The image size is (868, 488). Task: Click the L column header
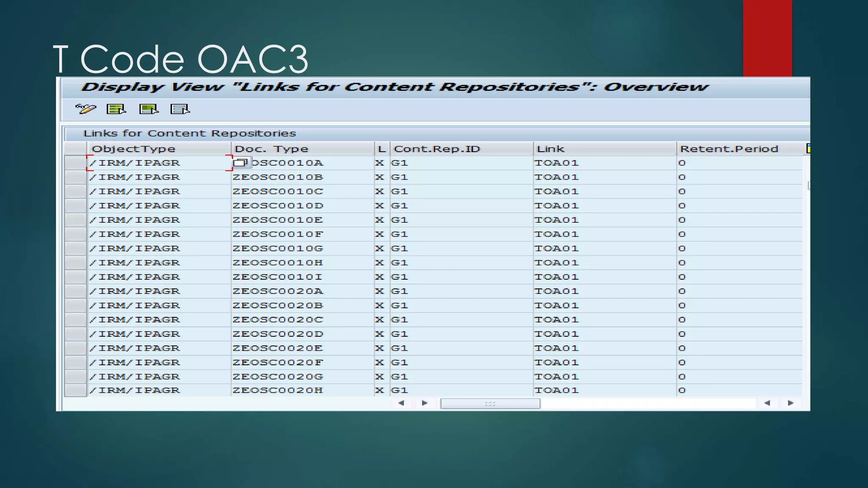(382, 149)
